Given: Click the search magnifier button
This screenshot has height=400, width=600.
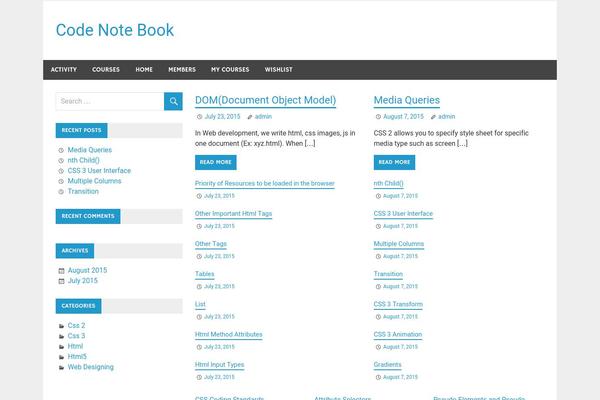Looking at the screenshot, I should point(173,101).
